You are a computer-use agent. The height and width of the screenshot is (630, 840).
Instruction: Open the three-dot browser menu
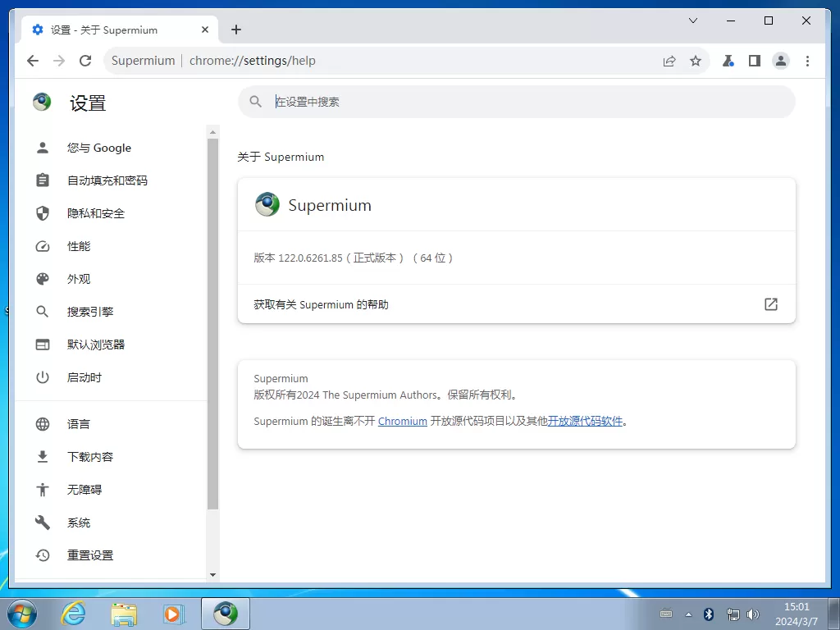[808, 60]
